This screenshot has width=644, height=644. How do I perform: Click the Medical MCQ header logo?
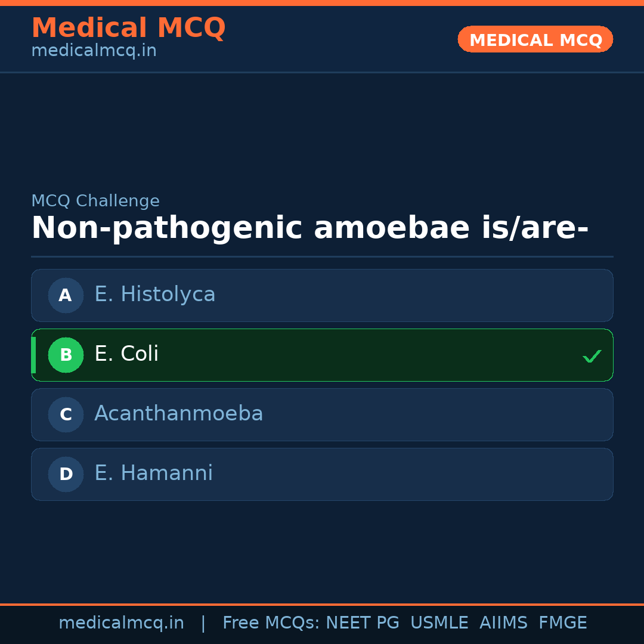tap(129, 27)
